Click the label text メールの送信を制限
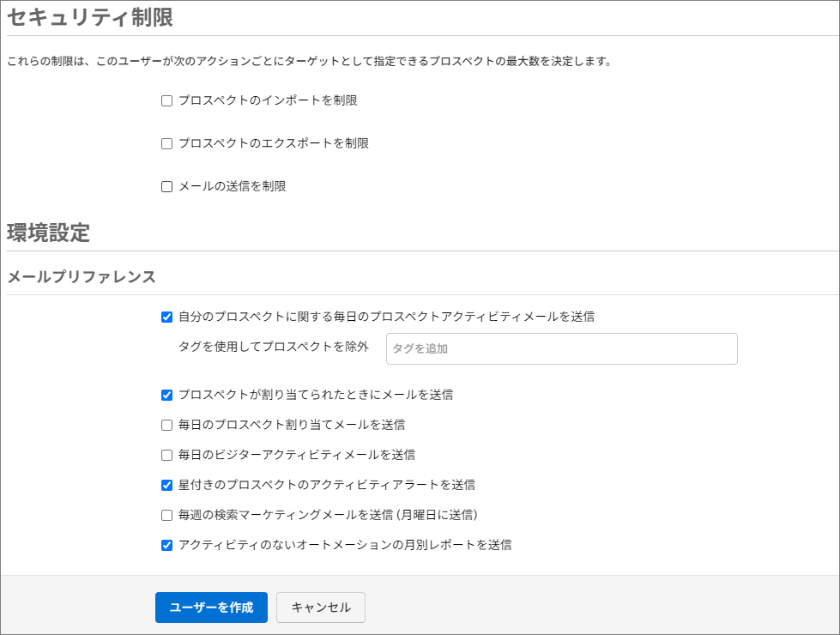This screenshot has height=635, width=840. coord(232,186)
